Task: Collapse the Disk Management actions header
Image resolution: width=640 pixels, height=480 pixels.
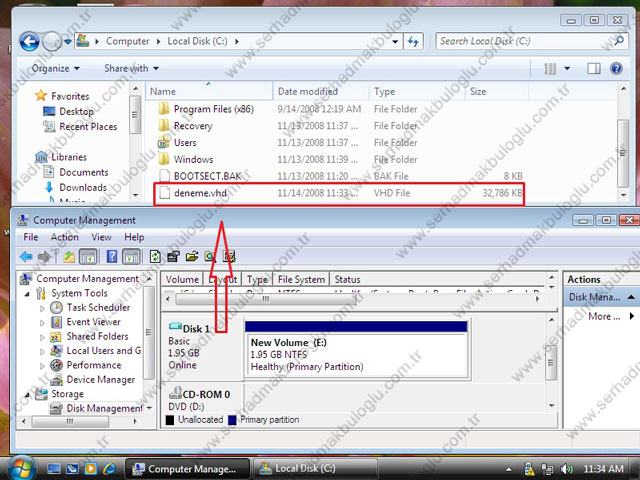Action: (x=631, y=297)
